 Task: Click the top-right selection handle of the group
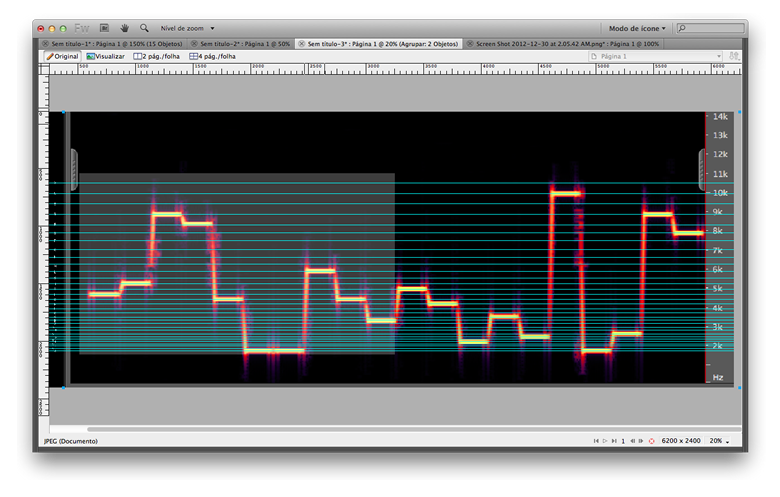point(740,112)
